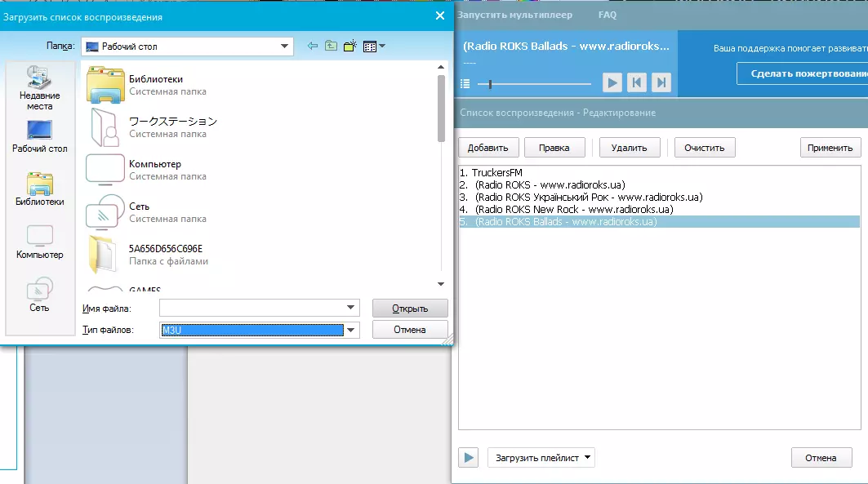This screenshot has height=484, width=868.
Task: Click the file list scrollbar thumb
Action: pos(441,109)
